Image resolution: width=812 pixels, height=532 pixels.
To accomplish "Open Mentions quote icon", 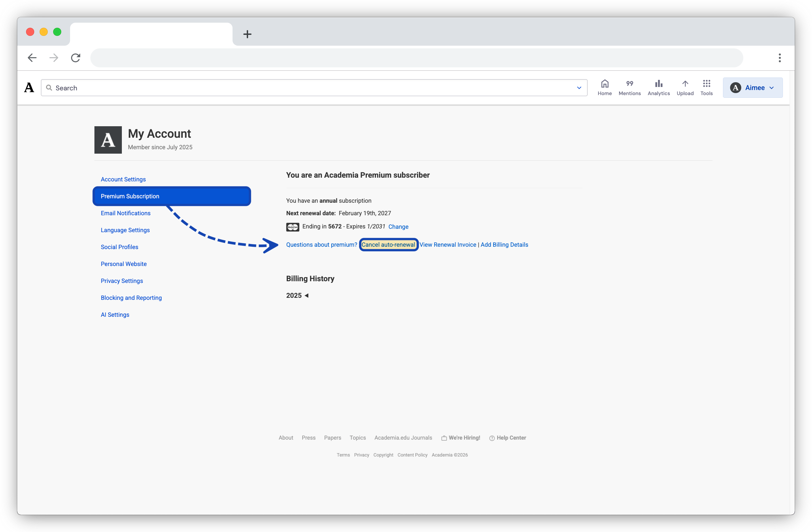I will coord(629,84).
